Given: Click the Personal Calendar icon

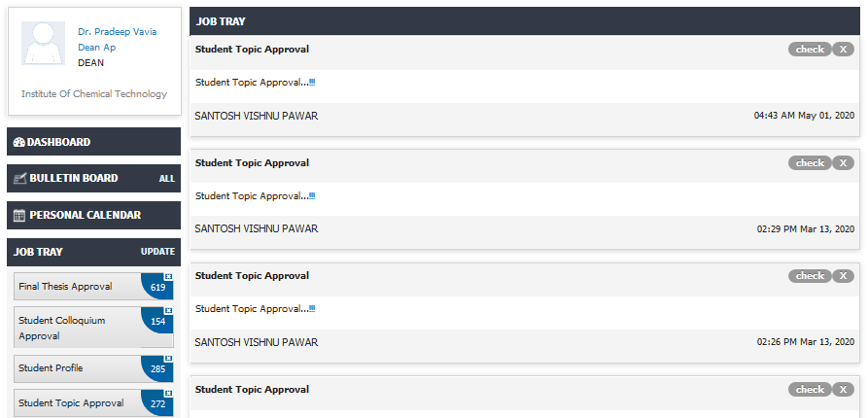Looking at the screenshot, I should (19, 216).
